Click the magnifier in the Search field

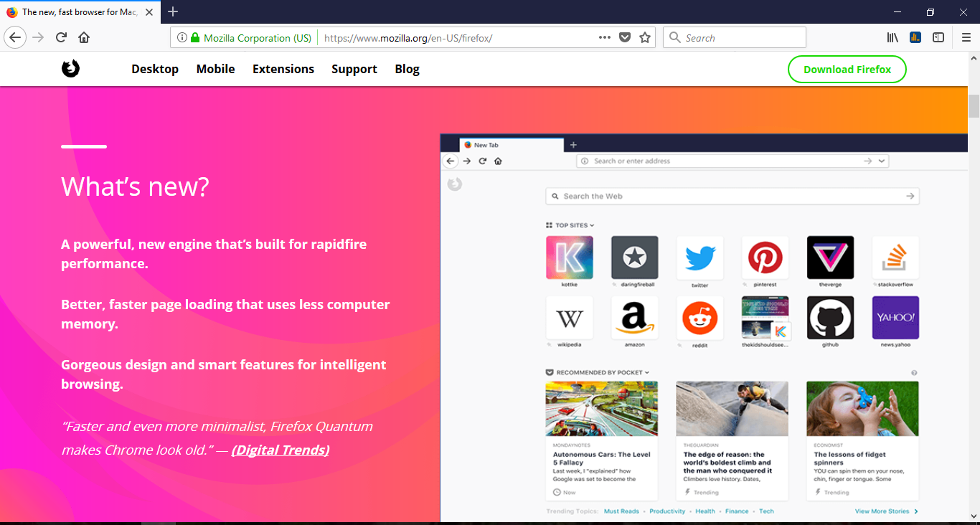675,37
